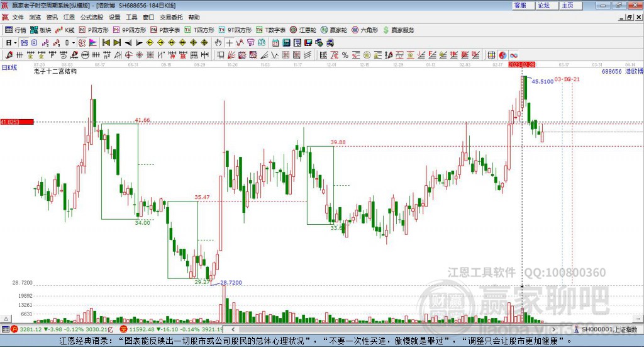Screen dimensions: 644x347
Task: Jump to last bar with green skip-forward icon
Action: (x=117, y=43)
